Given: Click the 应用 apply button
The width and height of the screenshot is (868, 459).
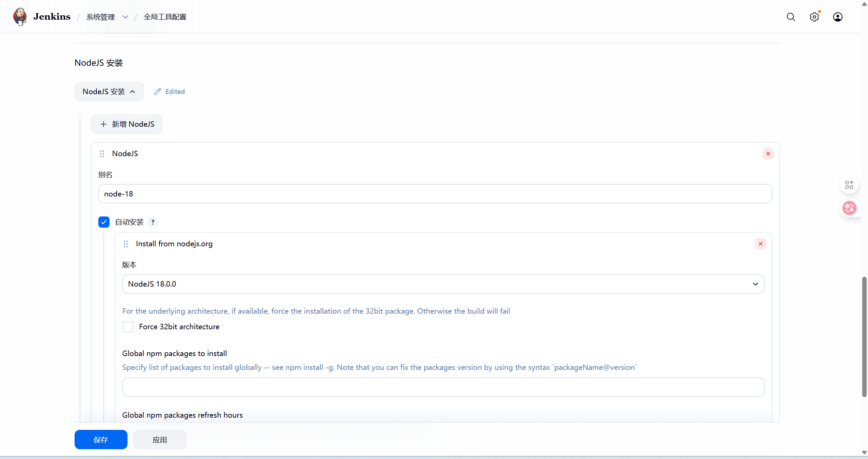Looking at the screenshot, I should click(x=160, y=440).
